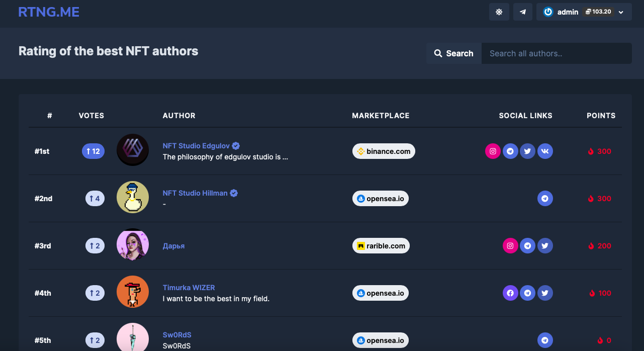Open Timurka WIZER author profile

pyautogui.click(x=189, y=288)
